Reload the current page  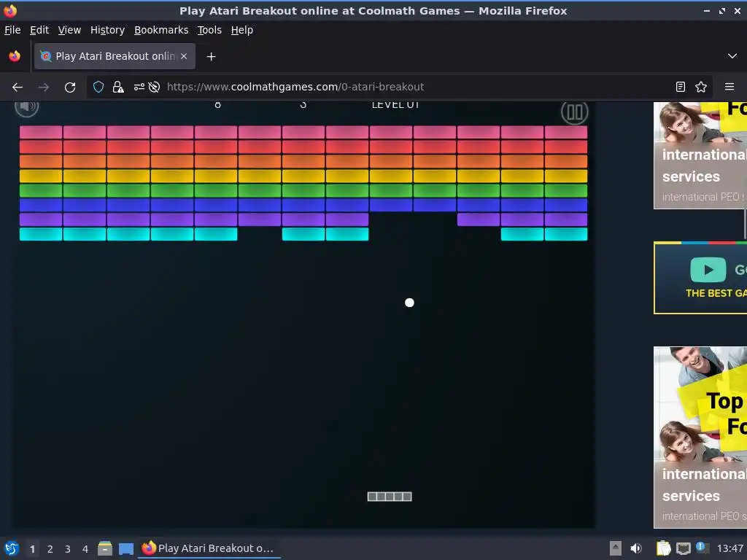click(x=70, y=87)
